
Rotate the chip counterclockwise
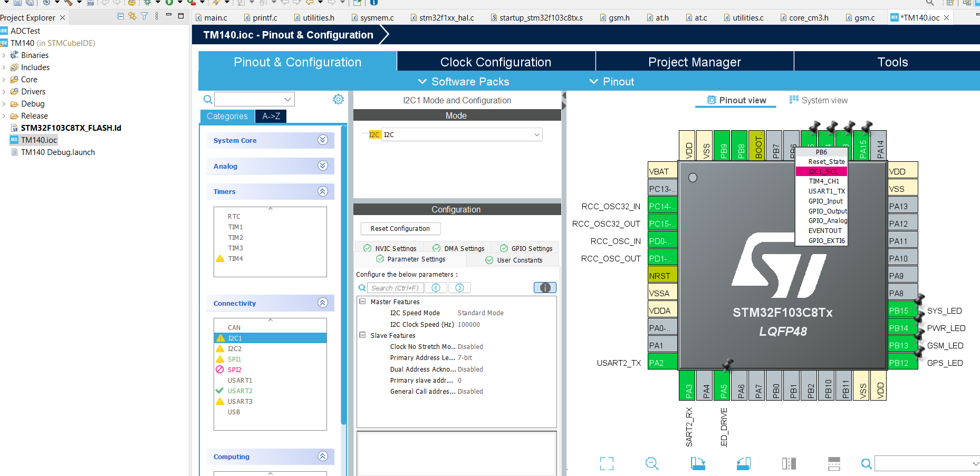click(744, 464)
